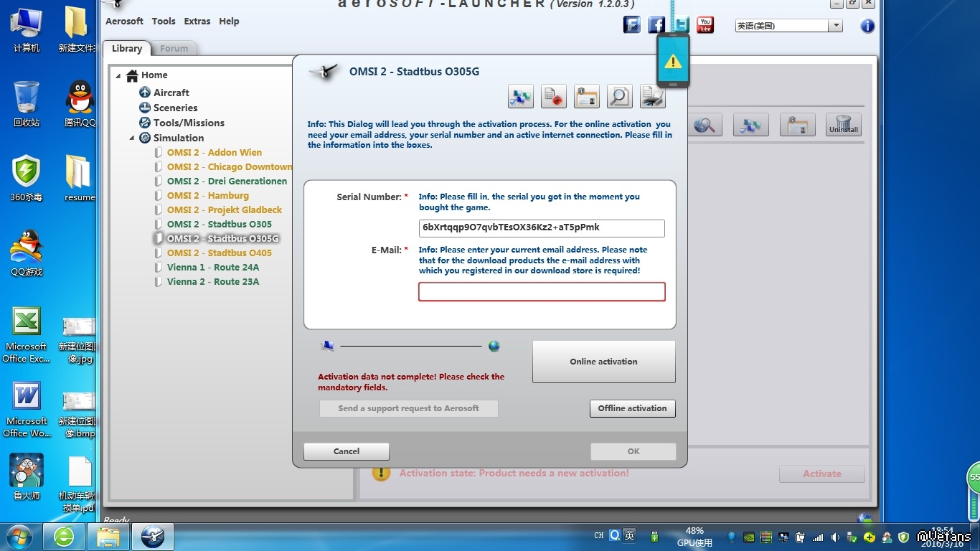Screen dimensions: 980x551
Task: Click the Activate button in main window
Action: pyautogui.click(x=822, y=474)
